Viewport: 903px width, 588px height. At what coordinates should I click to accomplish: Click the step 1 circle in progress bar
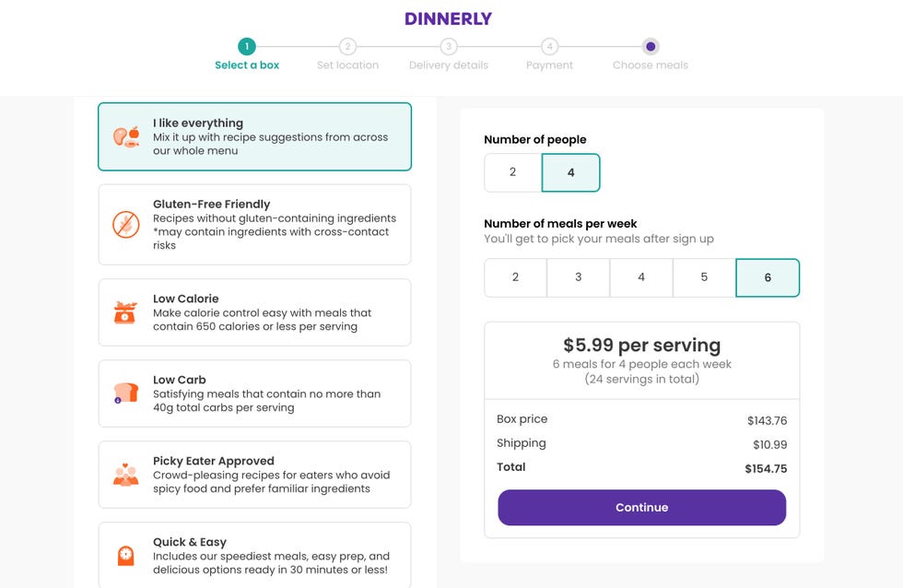(247, 47)
